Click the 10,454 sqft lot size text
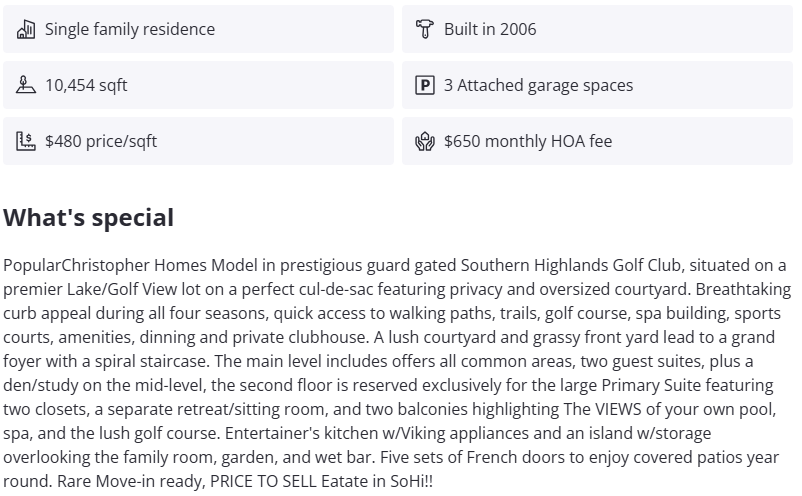Viewport: 802px width, 496px height. pos(86,85)
